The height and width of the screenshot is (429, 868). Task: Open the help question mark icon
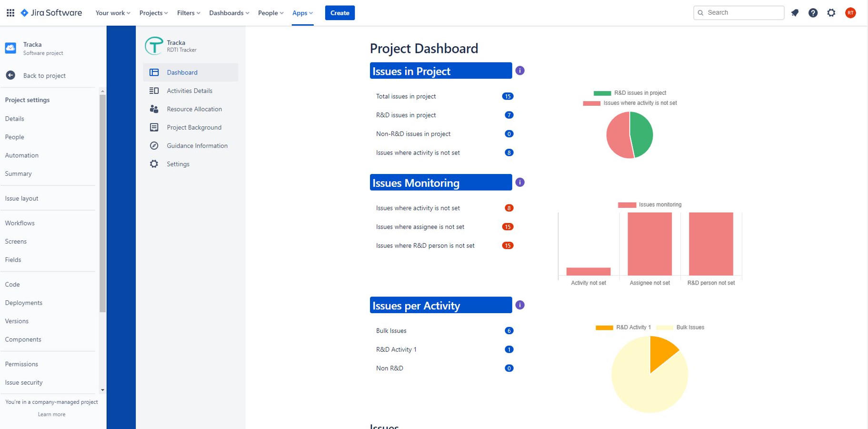pyautogui.click(x=813, y=13)
